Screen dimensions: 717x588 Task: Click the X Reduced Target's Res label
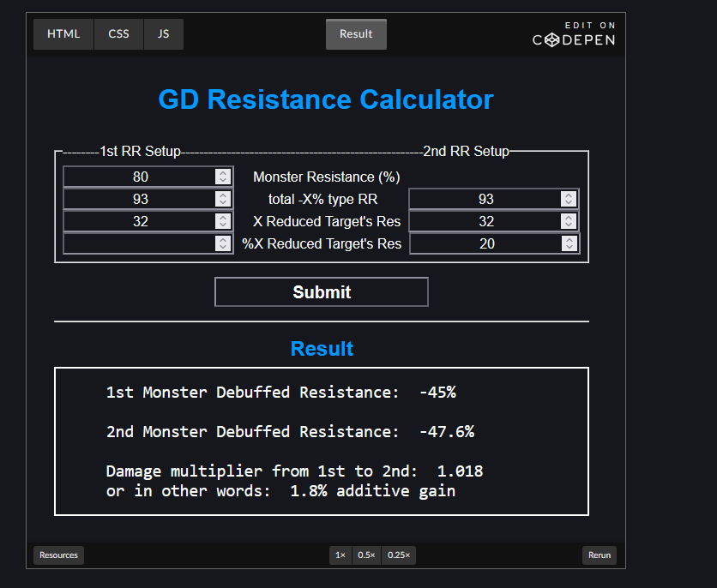coord(327,222)
